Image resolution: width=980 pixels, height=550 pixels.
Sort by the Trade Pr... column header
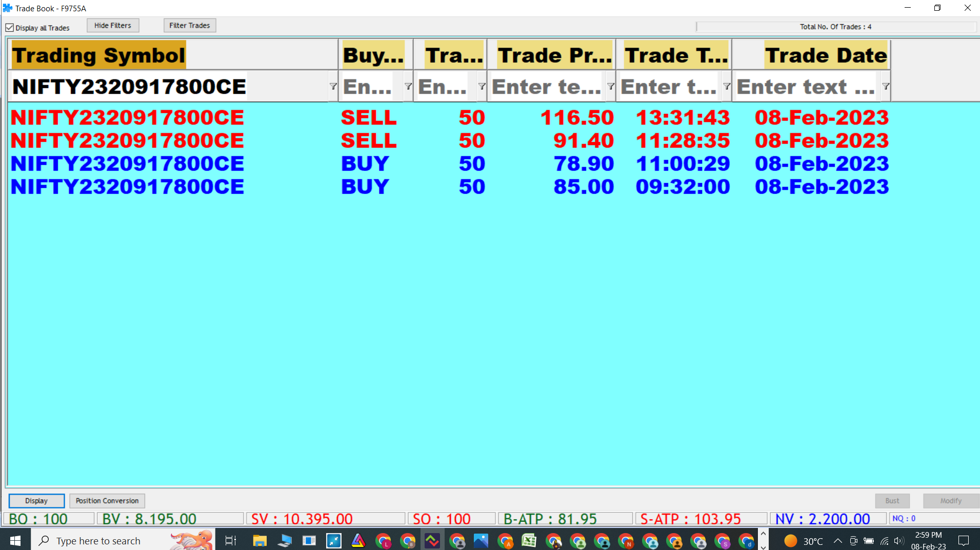click(x=552, y=55)
